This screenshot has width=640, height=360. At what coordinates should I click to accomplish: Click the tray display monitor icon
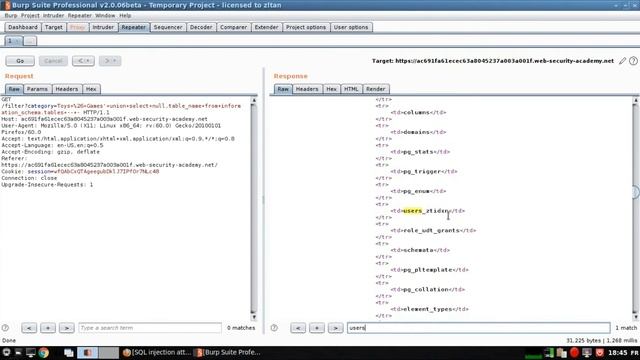(x=587, y=353)
